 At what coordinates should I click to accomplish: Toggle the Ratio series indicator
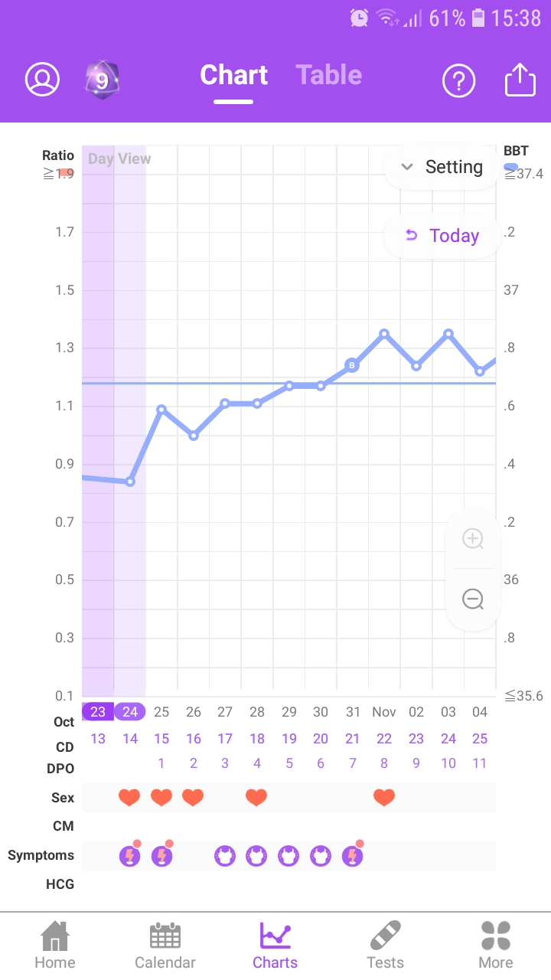(66, 172)
